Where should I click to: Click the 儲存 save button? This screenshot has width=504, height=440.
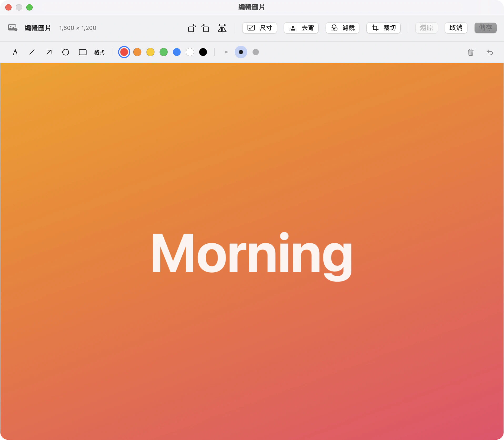pyautogui.click(x=486, y=28)
